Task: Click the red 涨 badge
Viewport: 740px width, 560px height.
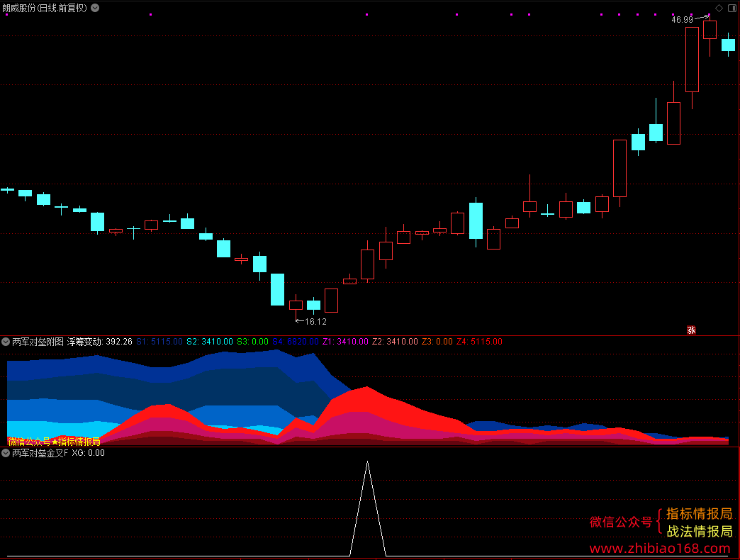Action: tap(691, 330)
